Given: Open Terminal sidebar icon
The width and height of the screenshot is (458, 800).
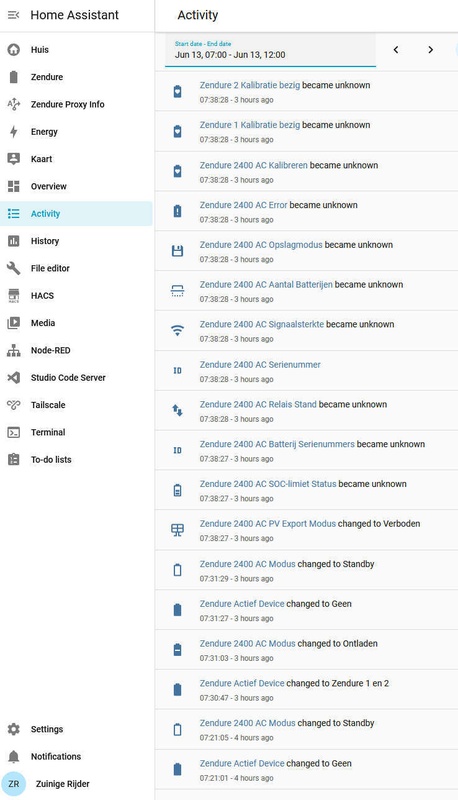Looking at the screenshot, I should coord(14,432).
